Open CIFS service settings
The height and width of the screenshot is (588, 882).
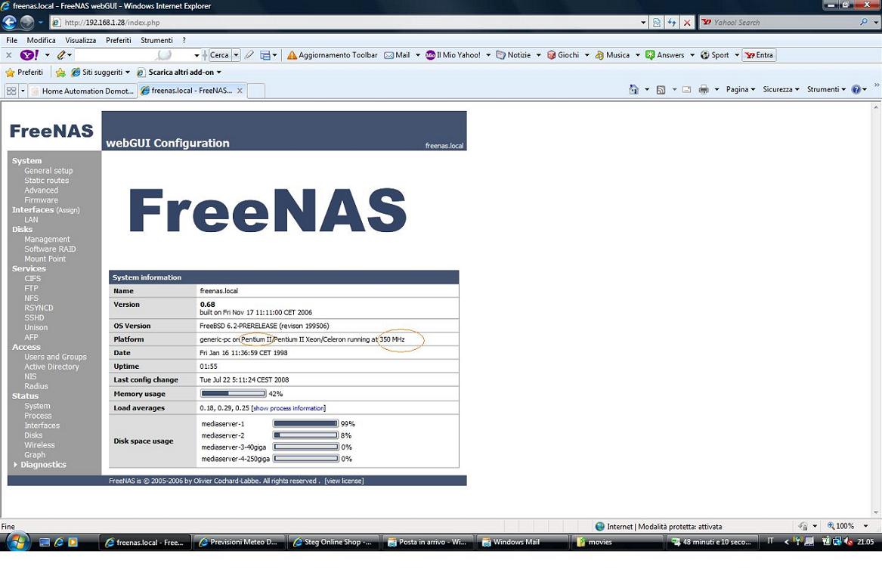click(32, 279)
